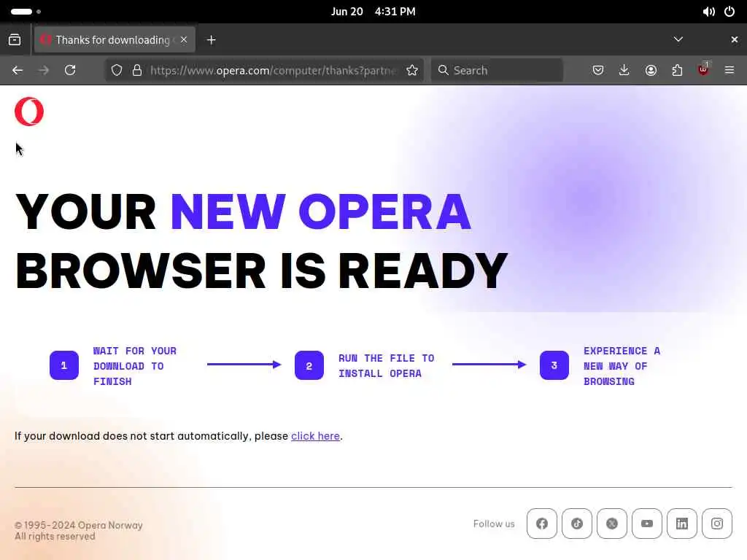Open the uBlock Origin extension

tap(703, 70)
